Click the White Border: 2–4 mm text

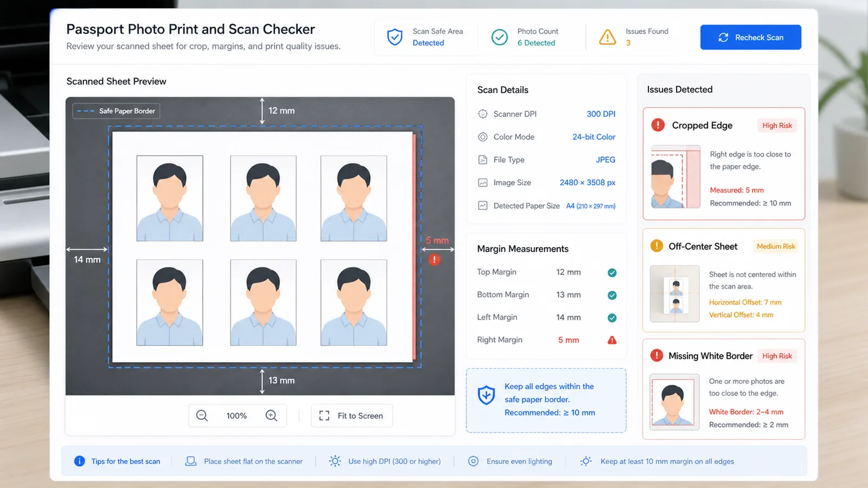click(x=746, y=412)
